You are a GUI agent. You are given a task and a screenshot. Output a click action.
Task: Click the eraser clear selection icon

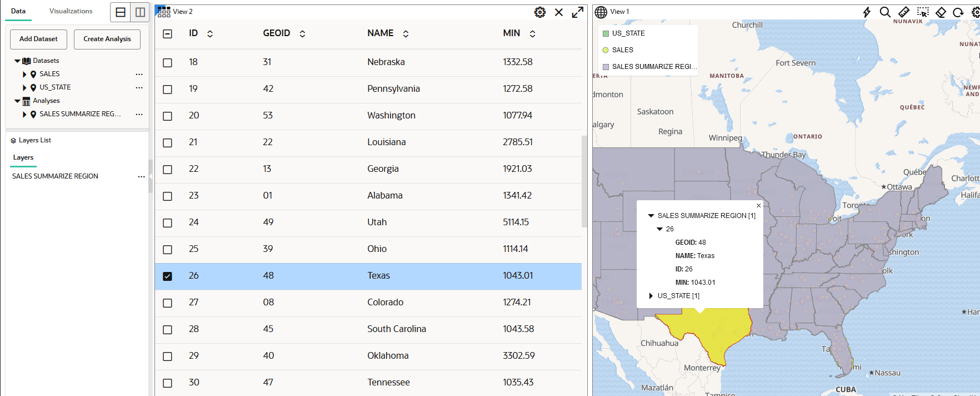point(941,12)
